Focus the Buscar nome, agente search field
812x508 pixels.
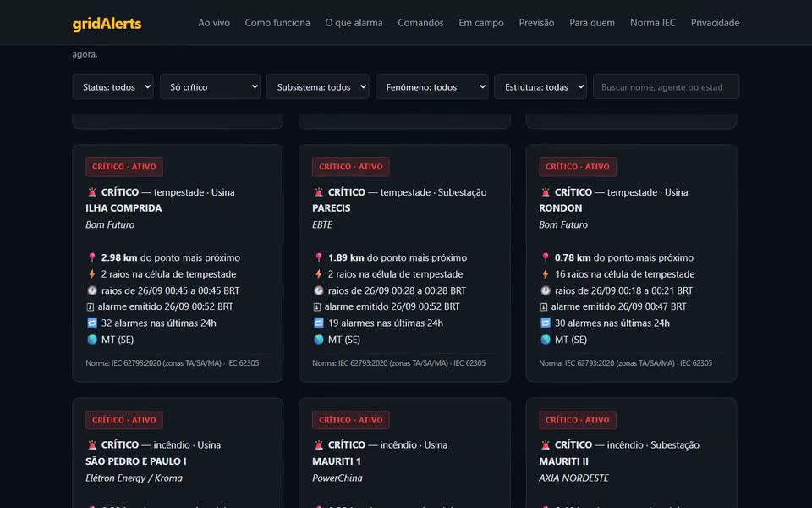(666, 86)
